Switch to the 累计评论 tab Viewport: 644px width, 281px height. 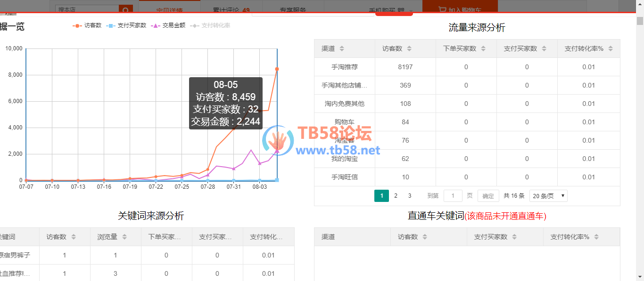point(231,10)
